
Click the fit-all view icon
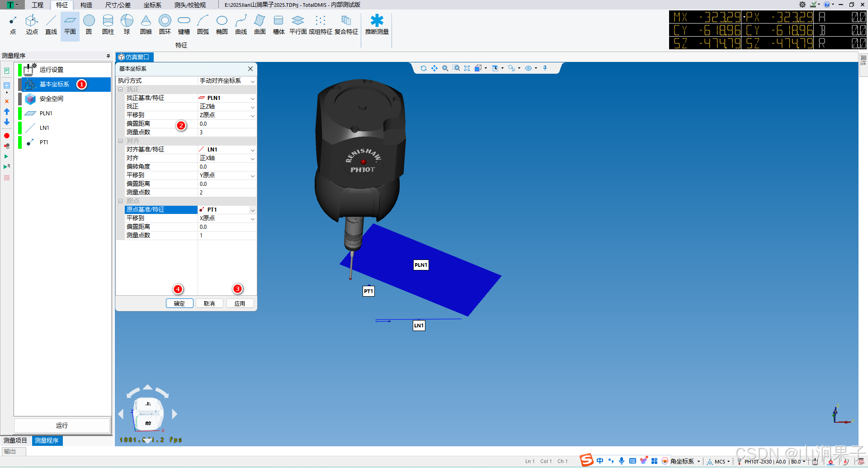[467, 68]
